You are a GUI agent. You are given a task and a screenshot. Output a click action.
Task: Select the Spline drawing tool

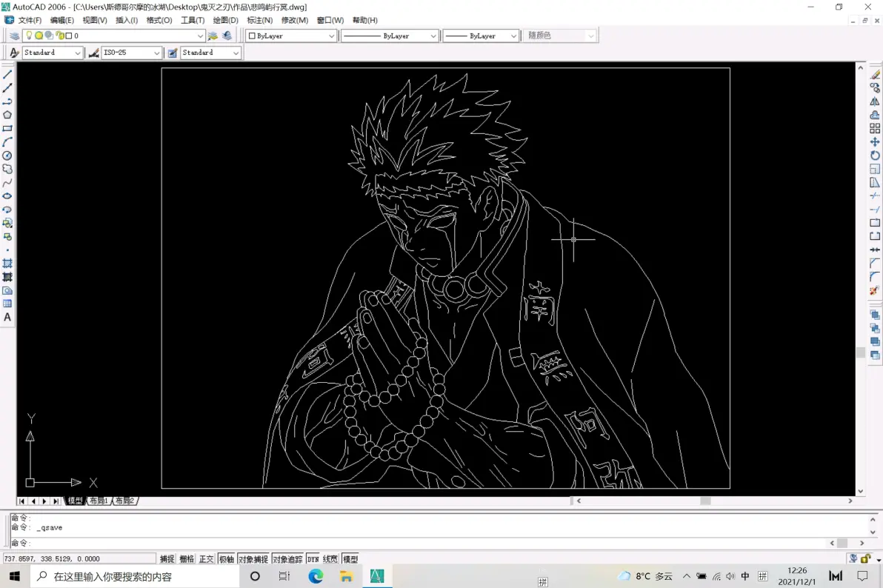coord(7,182)
